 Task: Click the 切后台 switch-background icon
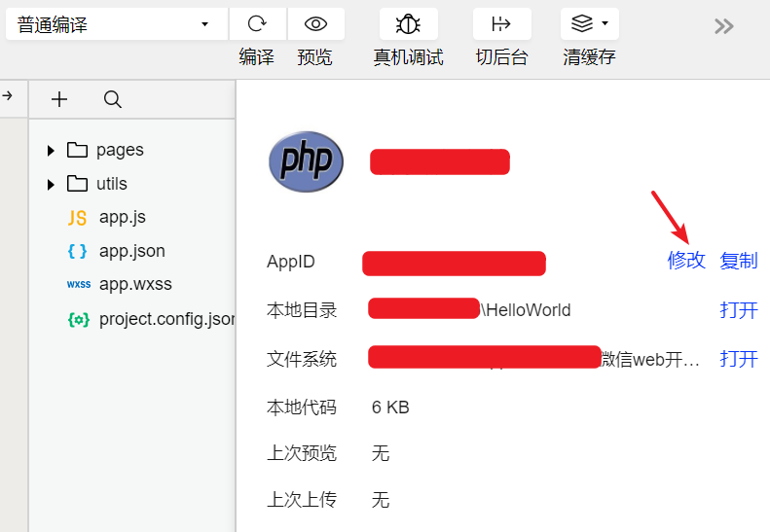click(501, 23)
